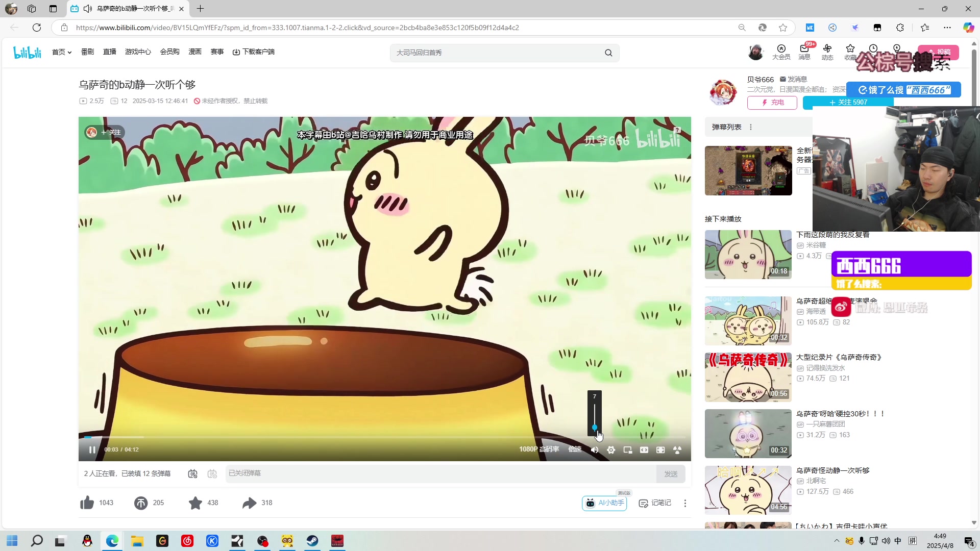Open the AI小助手 assistant button
Image resolution: width=980 pixels, height=551 pixels.
(x=605, y=503)
